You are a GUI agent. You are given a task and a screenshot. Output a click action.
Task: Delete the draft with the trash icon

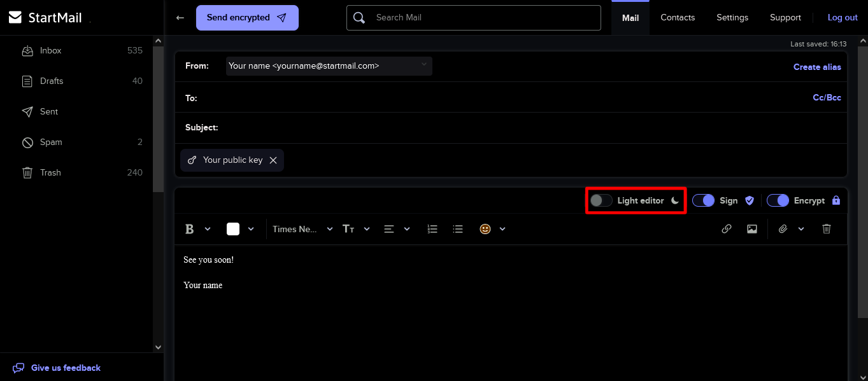coord(827,229)
